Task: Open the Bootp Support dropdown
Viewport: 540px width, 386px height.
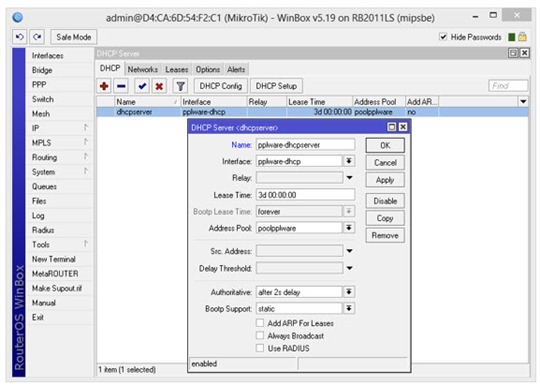Action: coord(349,308)
